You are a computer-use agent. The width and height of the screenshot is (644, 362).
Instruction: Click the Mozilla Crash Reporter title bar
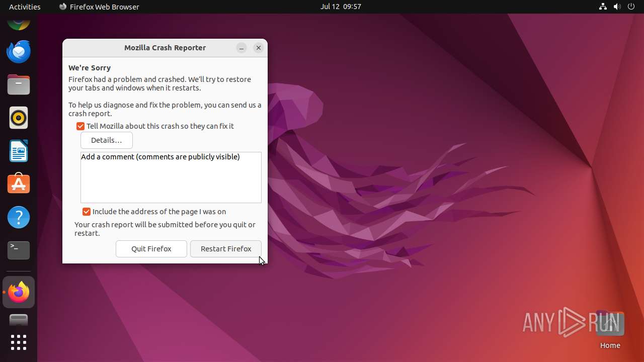(x=165, y=48)
